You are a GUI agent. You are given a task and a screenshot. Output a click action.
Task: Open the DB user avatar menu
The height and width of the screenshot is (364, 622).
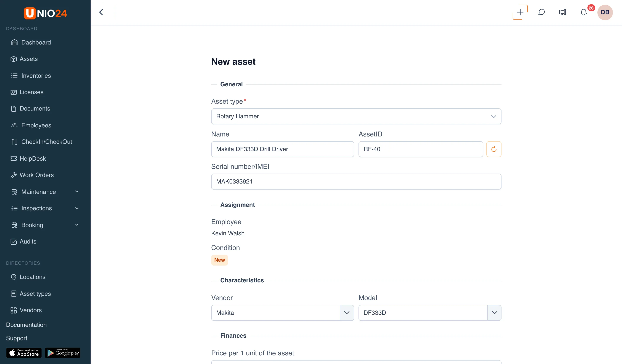tap(605, 12)
